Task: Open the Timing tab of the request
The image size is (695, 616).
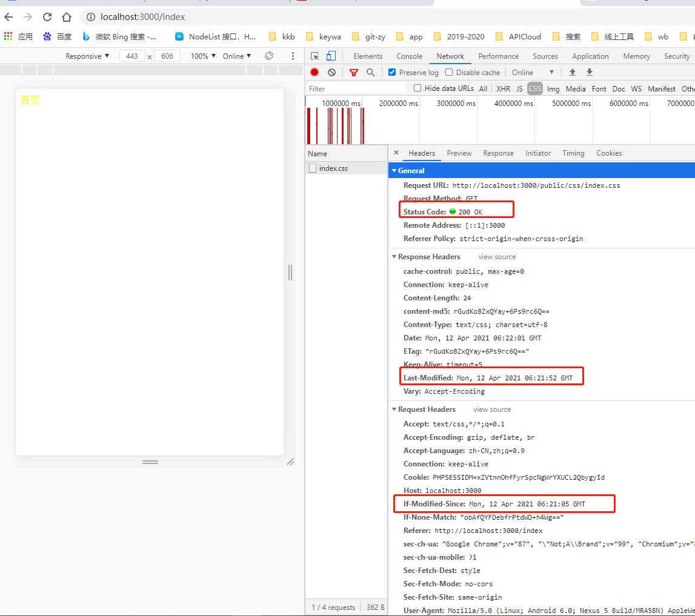Action: tap(573, 153)
